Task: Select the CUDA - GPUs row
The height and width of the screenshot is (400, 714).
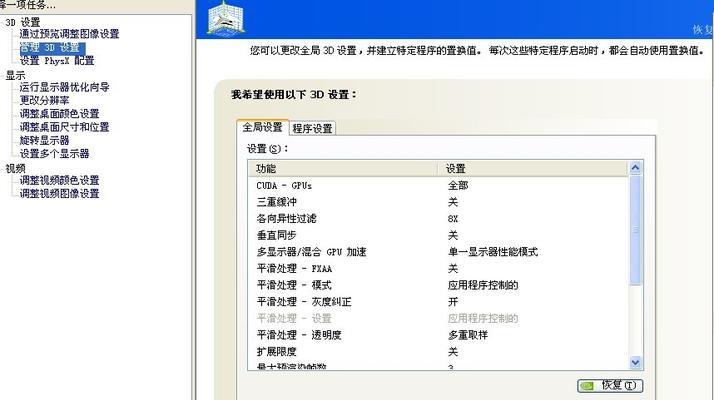Action: click(x=438, y=186)
